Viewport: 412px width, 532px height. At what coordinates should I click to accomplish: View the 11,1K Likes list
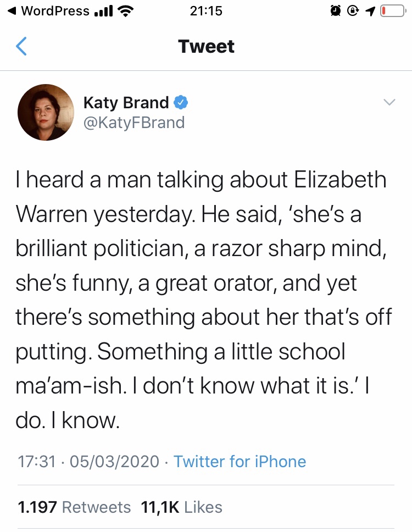tap(181, 507)
